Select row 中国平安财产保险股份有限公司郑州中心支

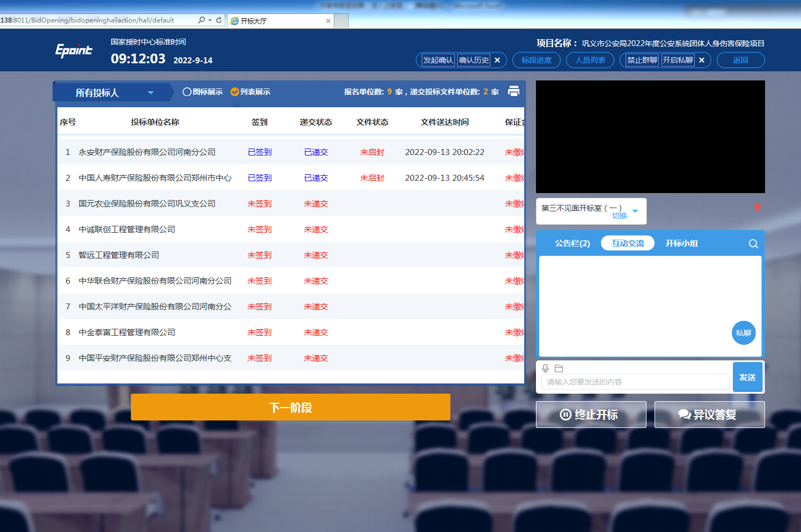(x=291, y=358)
